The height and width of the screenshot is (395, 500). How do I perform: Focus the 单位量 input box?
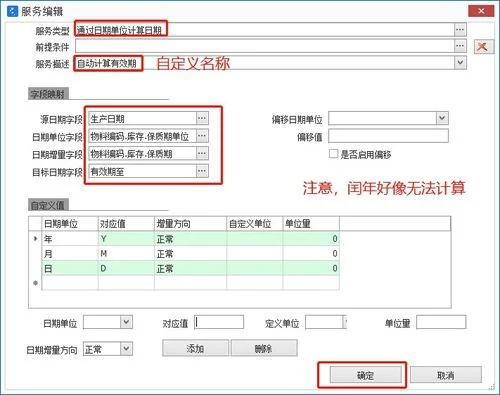(441, 322)
